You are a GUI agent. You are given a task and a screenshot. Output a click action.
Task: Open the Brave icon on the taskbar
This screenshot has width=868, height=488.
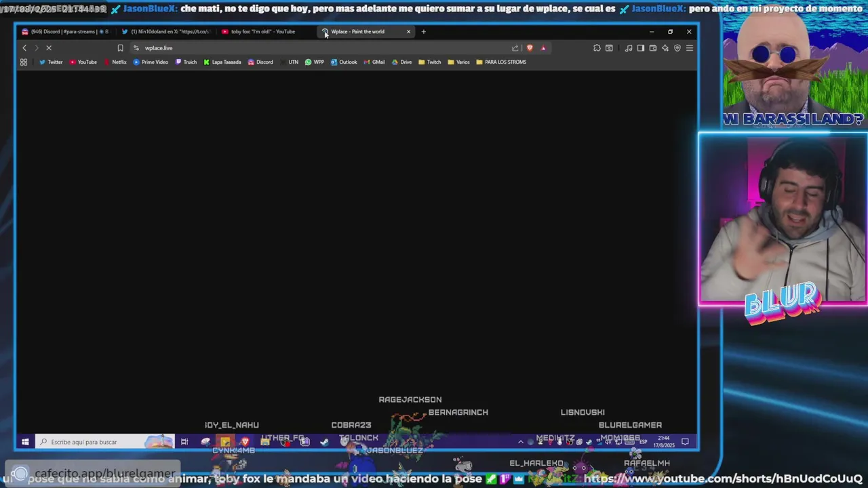[245, 442]
